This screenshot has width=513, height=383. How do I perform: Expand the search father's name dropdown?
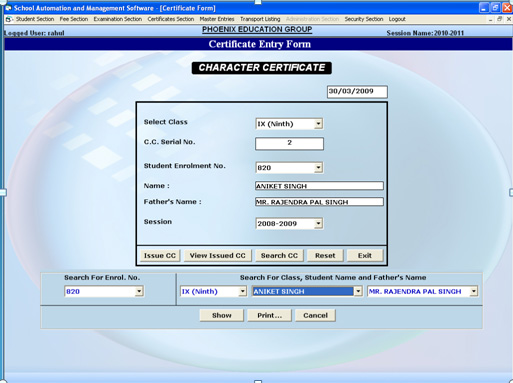473,291
